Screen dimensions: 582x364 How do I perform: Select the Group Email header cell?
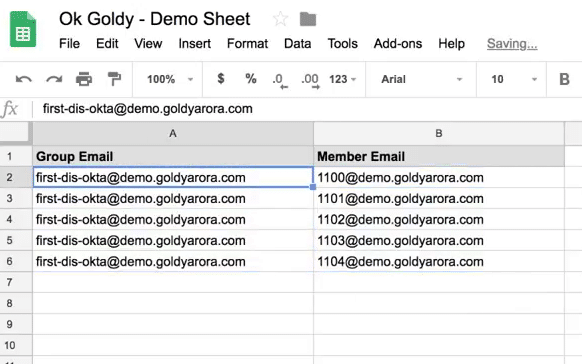(173, 156)
